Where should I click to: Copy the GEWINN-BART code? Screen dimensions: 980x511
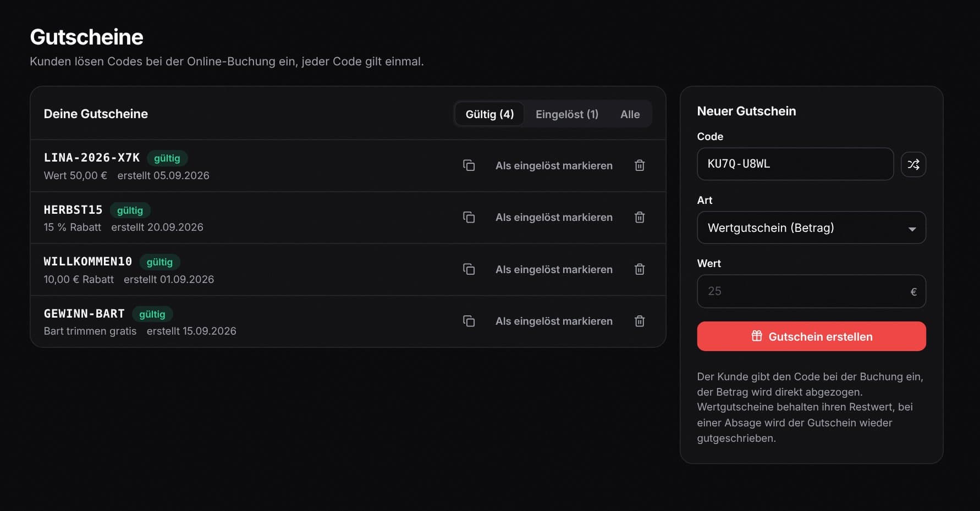(469, 321)
